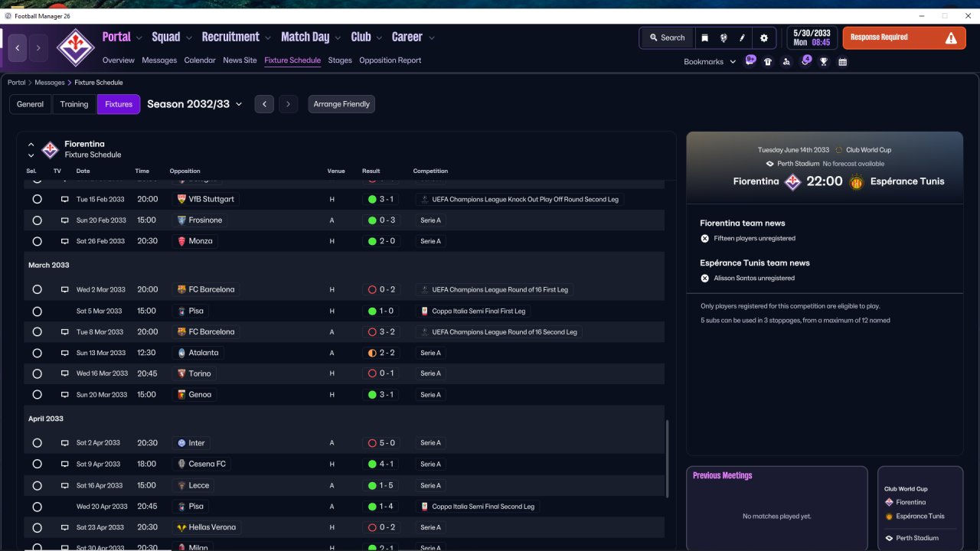The height and width of the screenshot is (551, 980).
Task: Click TV icon for Frosinone fixture
Action: pos(65,220)
